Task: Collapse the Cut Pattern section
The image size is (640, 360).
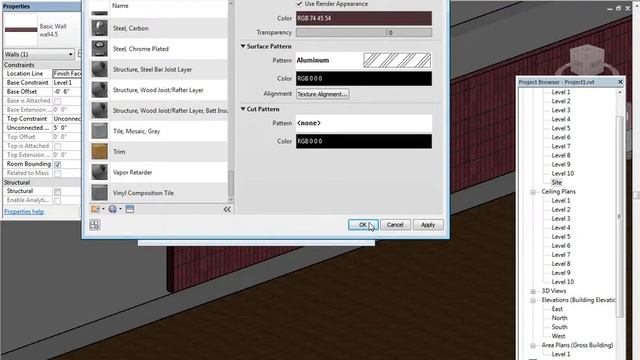Action: (243, 109)
